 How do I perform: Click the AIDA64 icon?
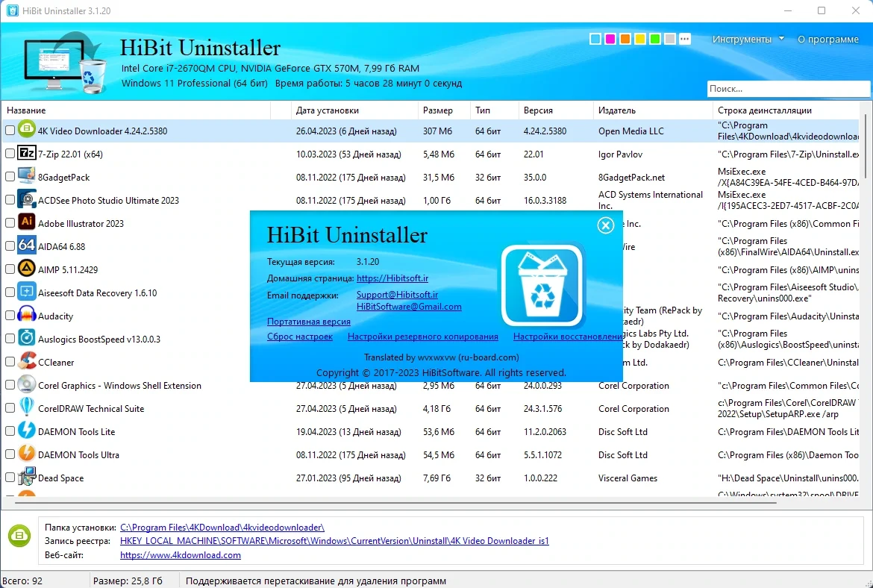pos(26,245)
